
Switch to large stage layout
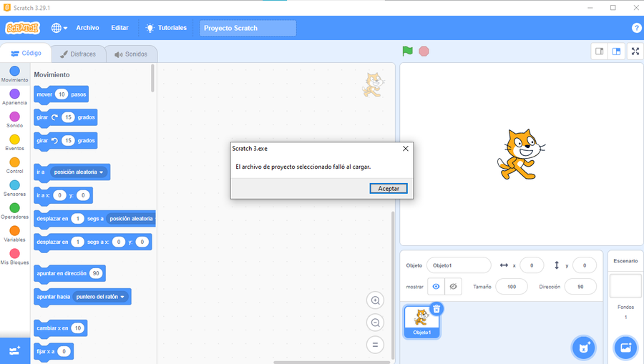(x=617, y=51)
